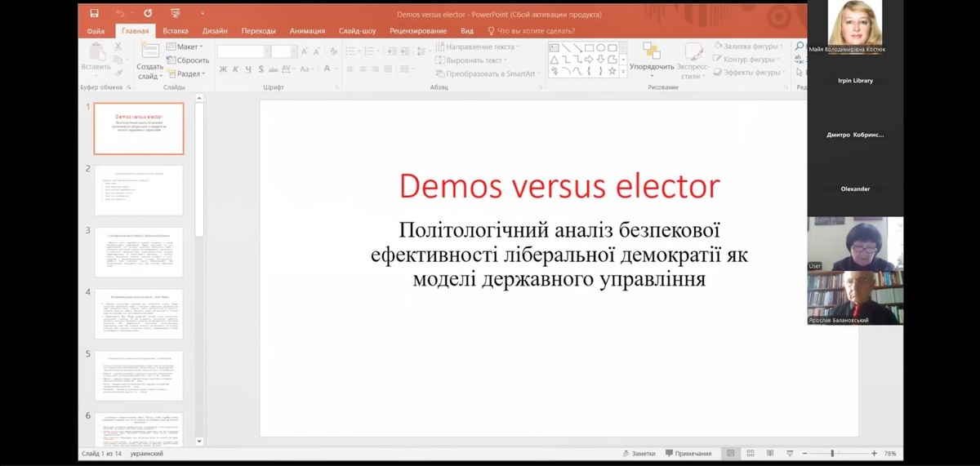Open the Рецензирование tab
980x466 pixels.
(418, 31)
